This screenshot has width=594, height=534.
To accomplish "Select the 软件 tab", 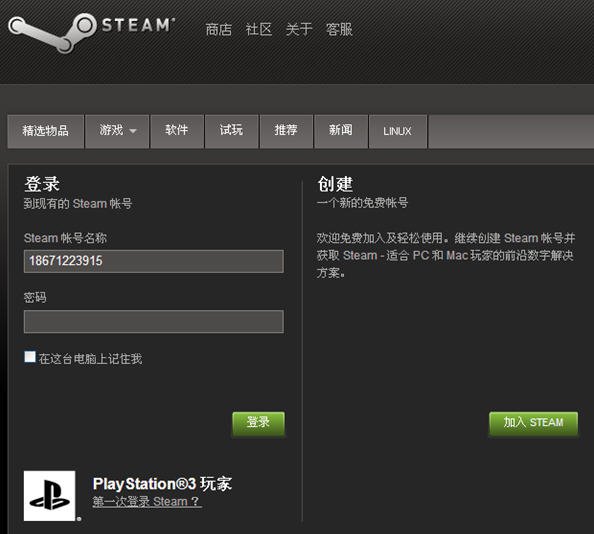I will pos(177,131).
